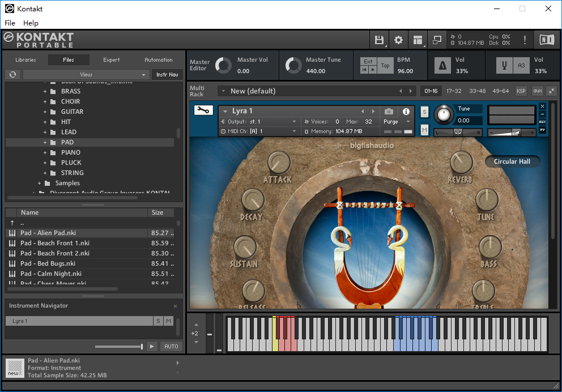Open the options gear icon
This screenshot has width=562, height=392.
coord(399,40)
